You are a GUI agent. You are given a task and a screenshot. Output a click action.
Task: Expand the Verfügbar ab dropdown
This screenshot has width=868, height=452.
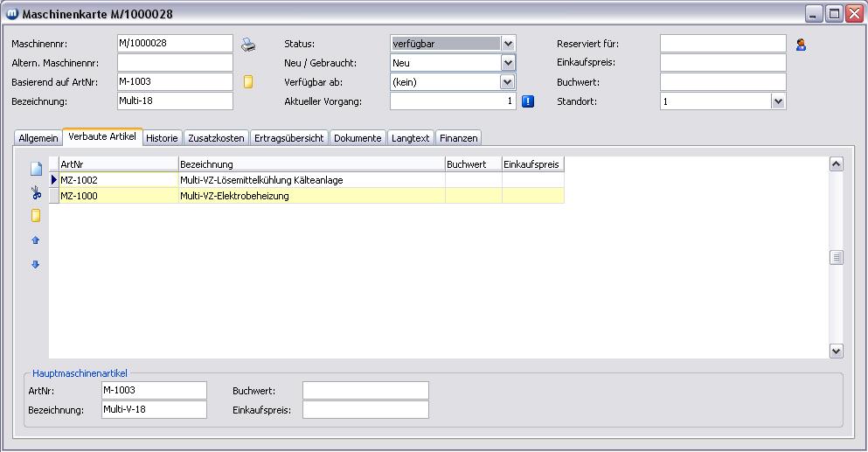click(x=508, y=82)
